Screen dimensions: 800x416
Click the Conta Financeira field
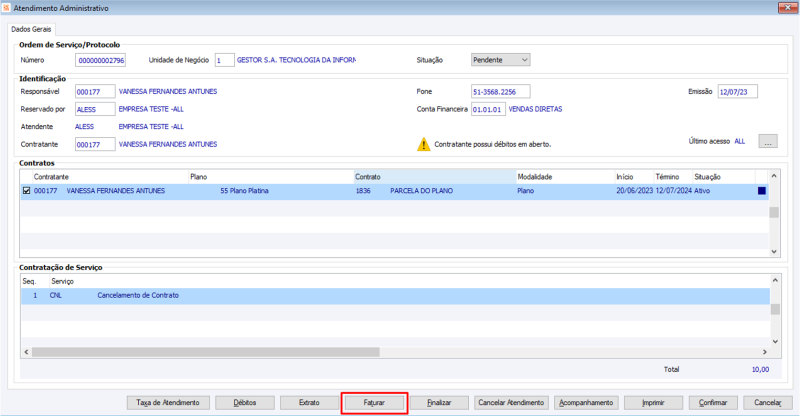(488, 109)
